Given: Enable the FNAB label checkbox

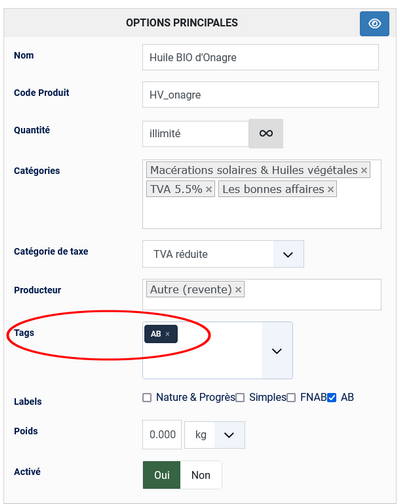Looking at the screenshot, I should coord(291,398).
